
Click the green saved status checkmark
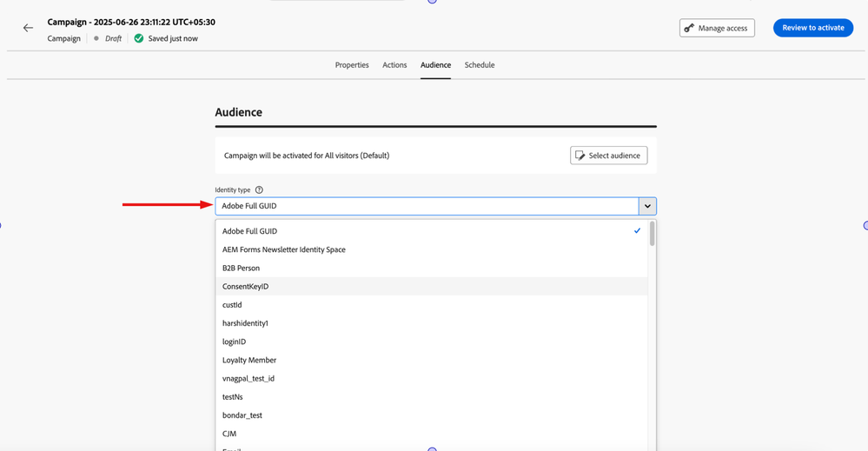pyautogui.click(x=139, y=38)
